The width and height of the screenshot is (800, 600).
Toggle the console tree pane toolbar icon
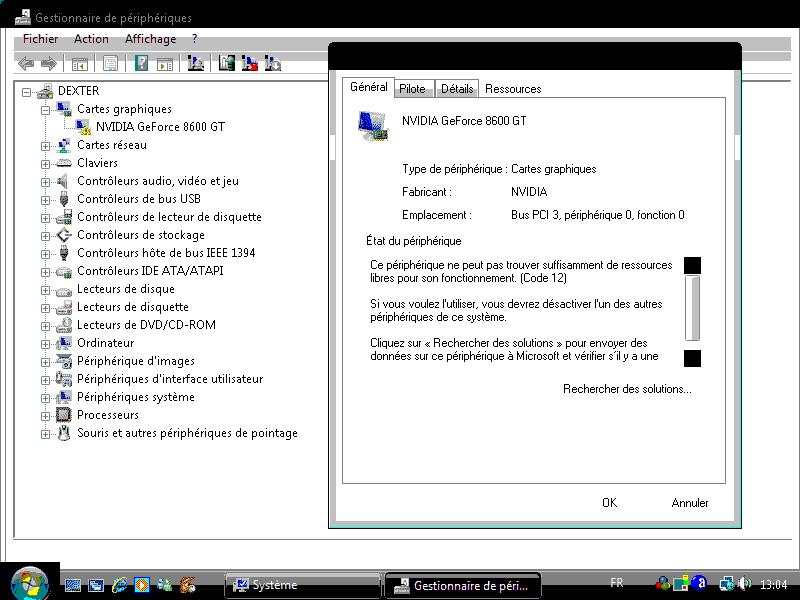point(80,64)
